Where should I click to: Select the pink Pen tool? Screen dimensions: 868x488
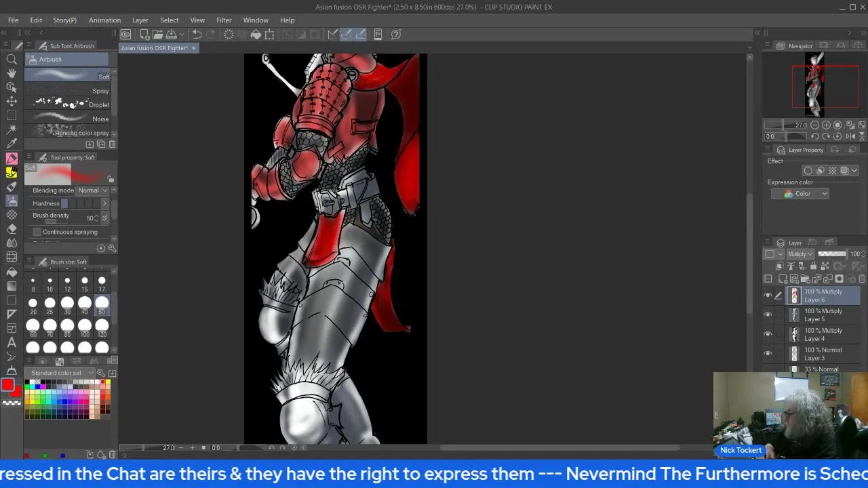pos(12,158)
